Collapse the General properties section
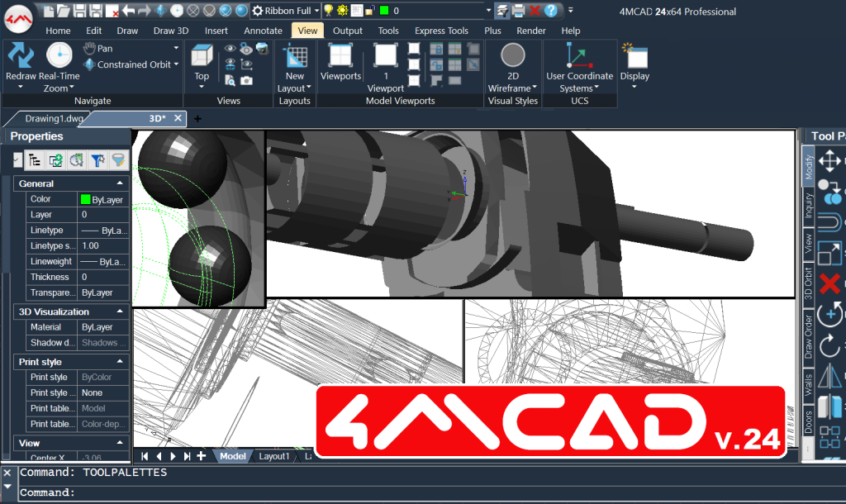846x504 pixels. [x=120, y=183]
